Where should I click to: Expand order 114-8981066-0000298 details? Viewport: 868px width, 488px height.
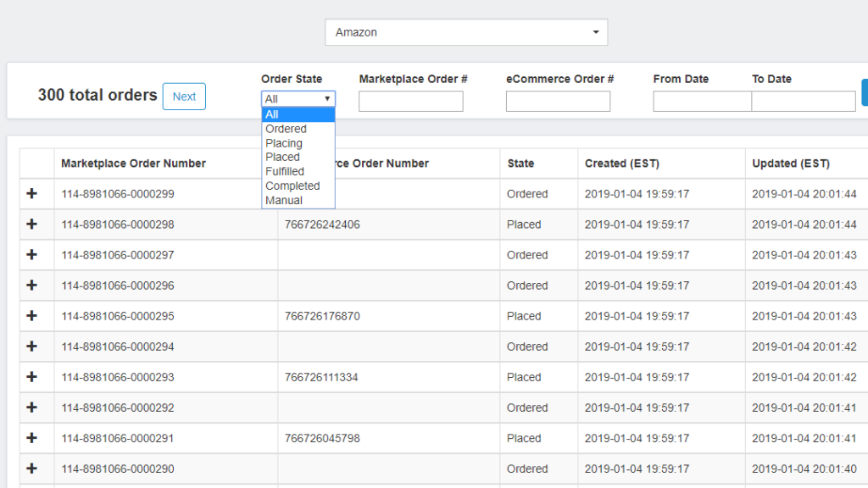34,224
